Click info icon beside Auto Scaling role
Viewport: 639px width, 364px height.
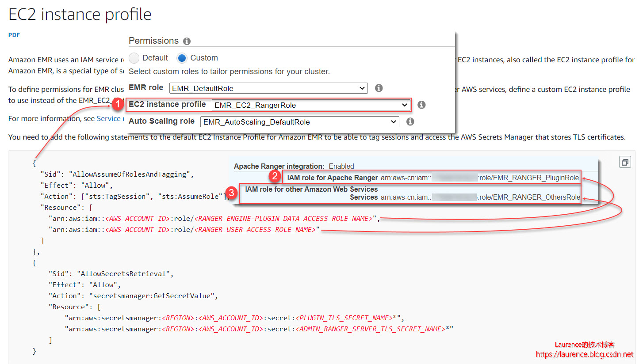pyautogui.click(x=410, y=121)
